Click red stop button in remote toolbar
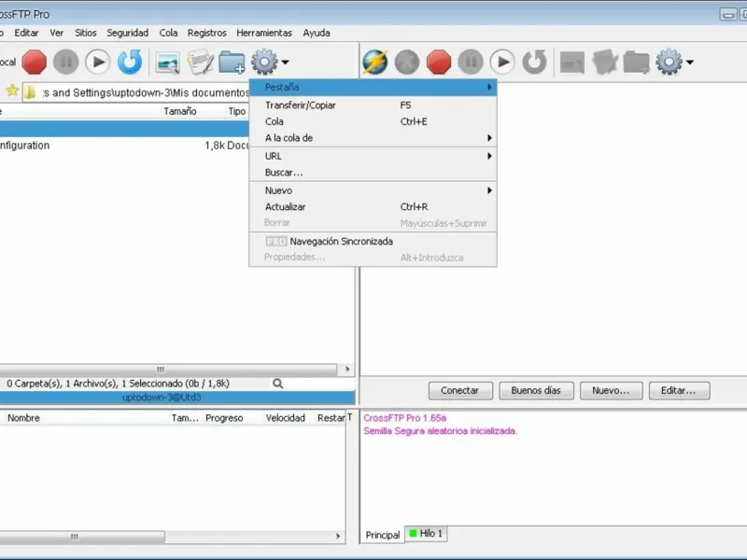747x560 pixels. point(439,62)
